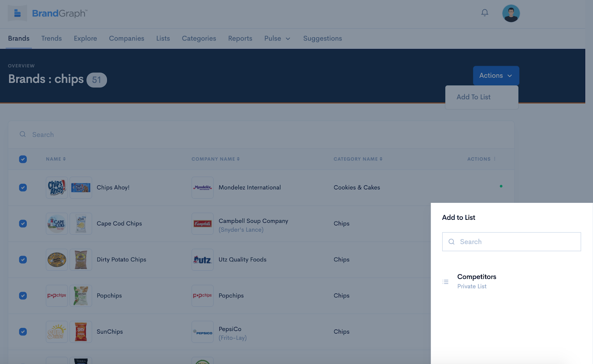The image size is (593, 364).
Task: Open the Dirty Potato Chips brand name
Action: pos(122,259)
